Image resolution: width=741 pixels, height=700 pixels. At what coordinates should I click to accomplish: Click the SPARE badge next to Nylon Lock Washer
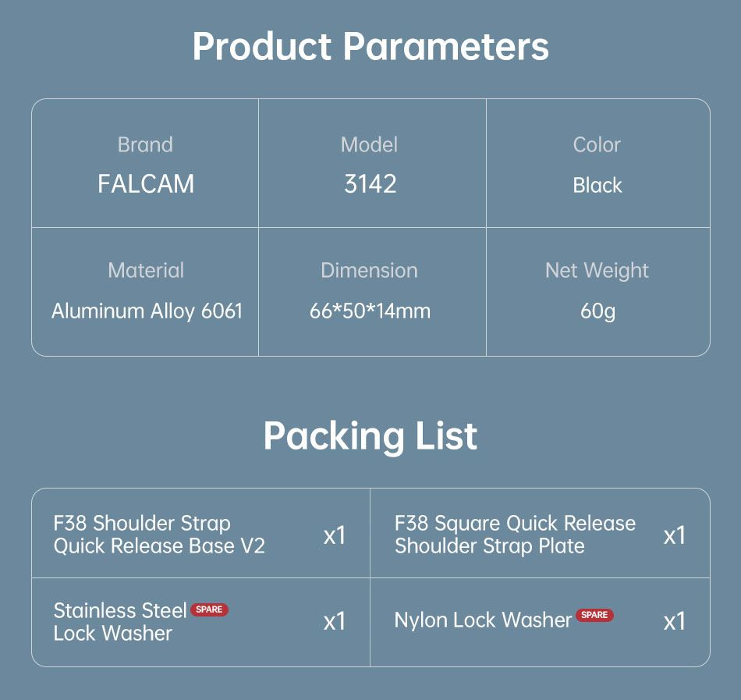(x=594, y=615)
